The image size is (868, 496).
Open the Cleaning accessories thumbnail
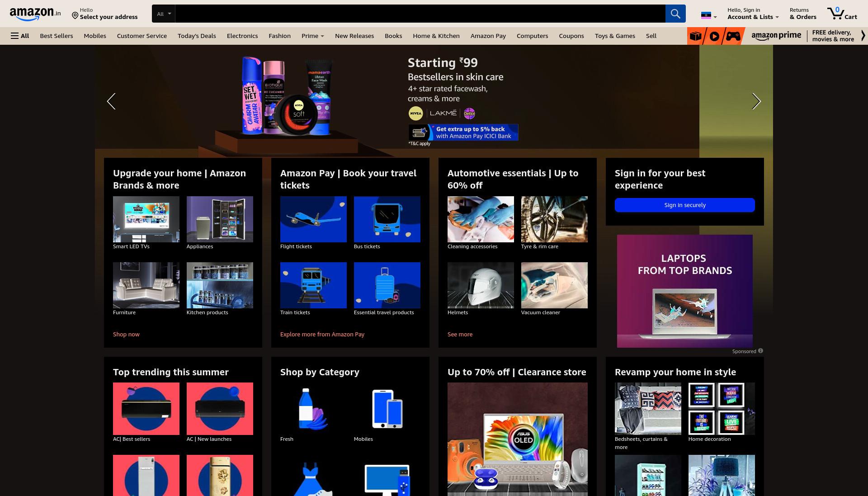(481, 219)
